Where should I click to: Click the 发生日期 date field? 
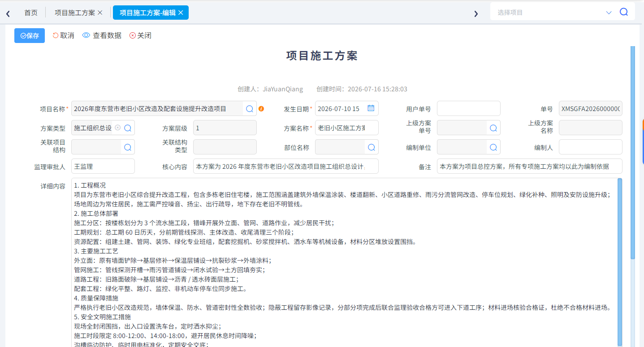click(x=346, y=108)
